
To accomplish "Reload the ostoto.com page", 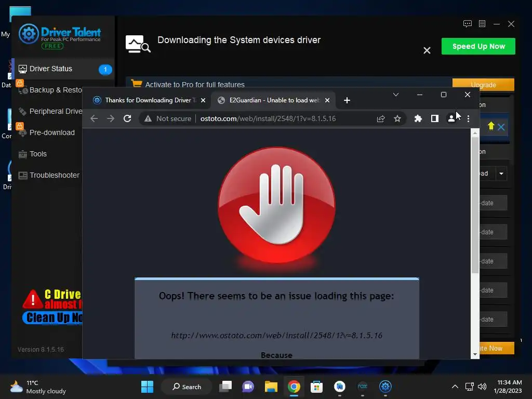I will (x=127, y=118).
